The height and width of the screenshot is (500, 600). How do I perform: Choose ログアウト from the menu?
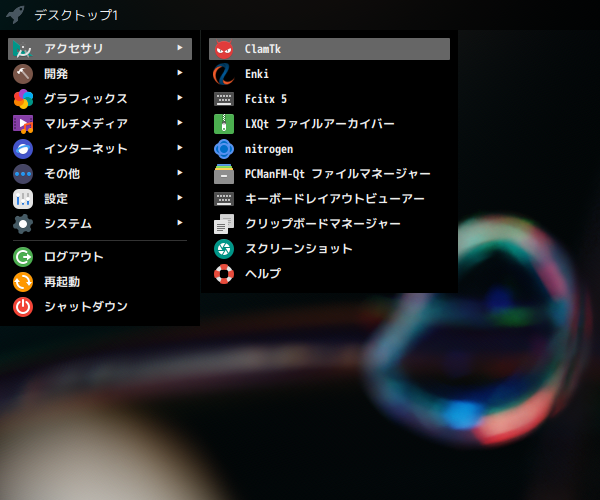click(100, 257)
